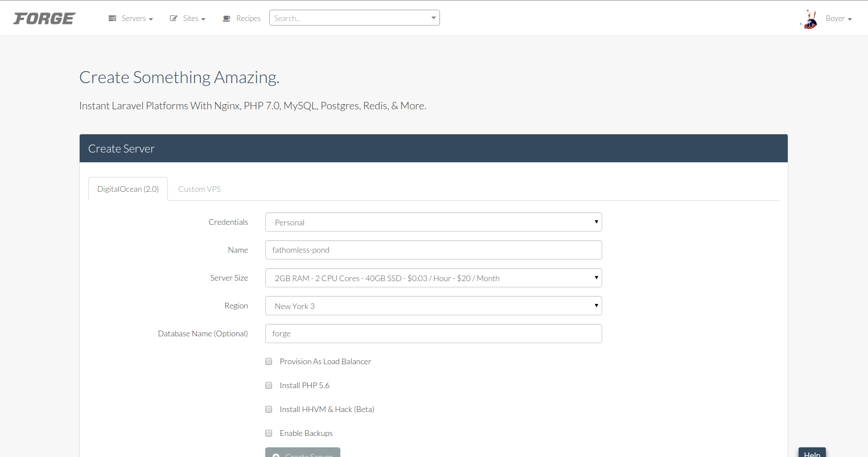Screen dimensions: 868x457
Task: Open the Credentials dropdown showing Personal
Action: coord(434,222)
